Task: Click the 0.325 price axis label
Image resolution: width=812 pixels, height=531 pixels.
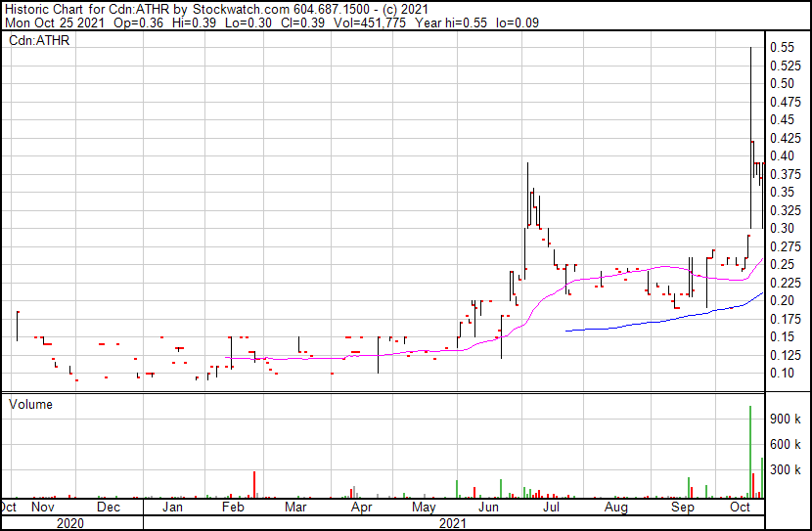Action: click(x=786, y=210)
